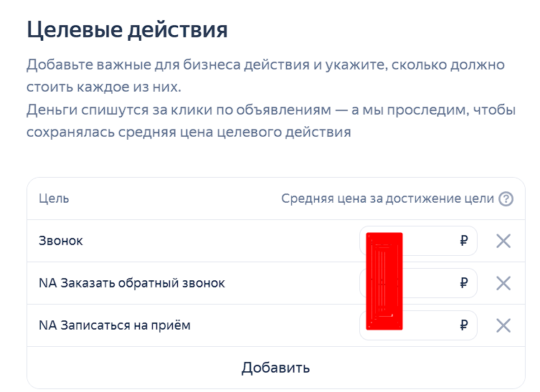
Task: Delete the NA Заказать обратный звонок goal
Action: click(503, 283)
